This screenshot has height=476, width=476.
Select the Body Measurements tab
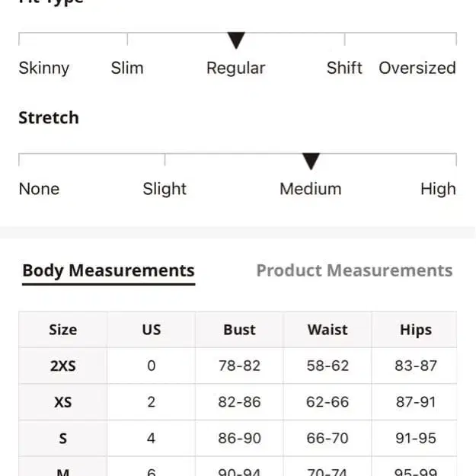click(108, 270)
